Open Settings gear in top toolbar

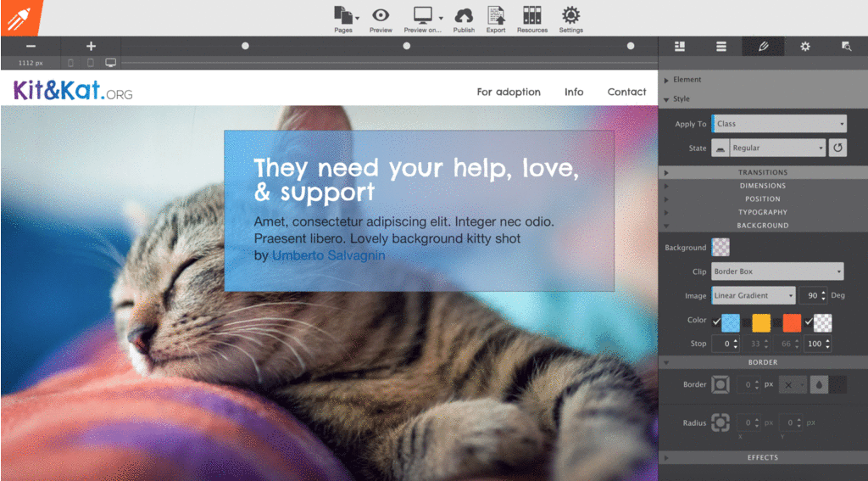(x=570, y=15)
